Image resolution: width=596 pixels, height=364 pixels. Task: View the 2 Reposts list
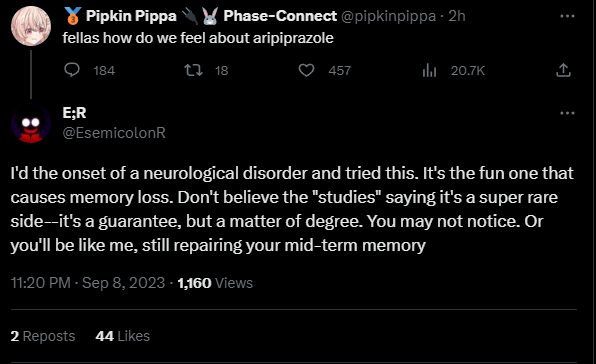(43, 336)
